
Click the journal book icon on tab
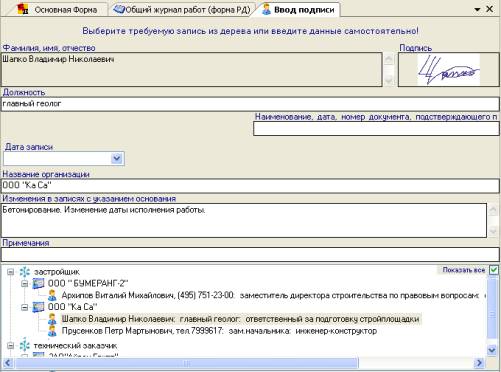pos(119,10)
